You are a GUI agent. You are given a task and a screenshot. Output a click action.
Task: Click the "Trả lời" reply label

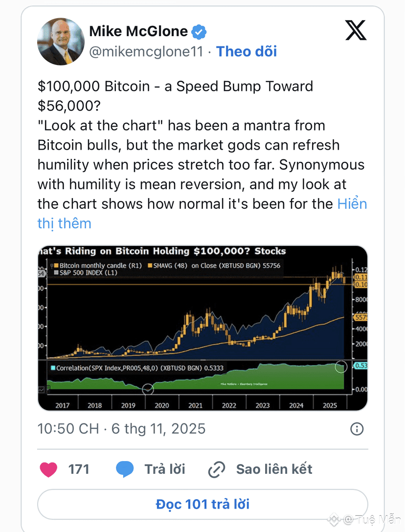(x=165, y=469)
